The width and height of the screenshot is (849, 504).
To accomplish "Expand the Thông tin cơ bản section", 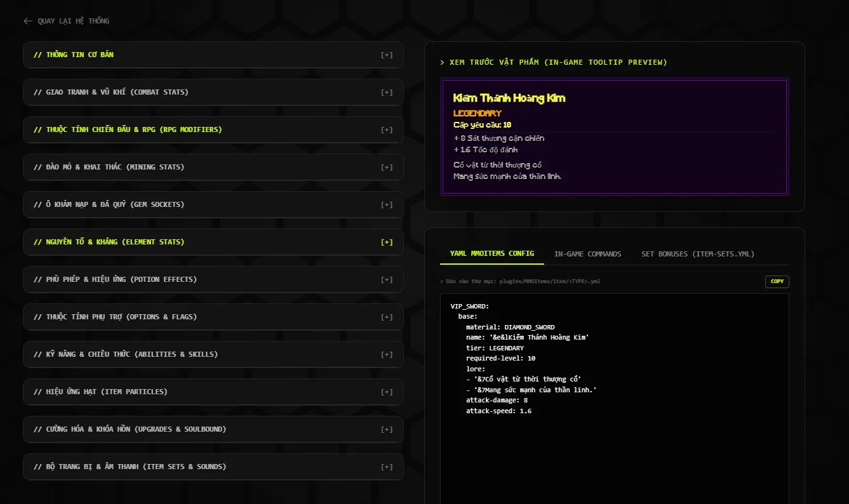I will (213, 55).
